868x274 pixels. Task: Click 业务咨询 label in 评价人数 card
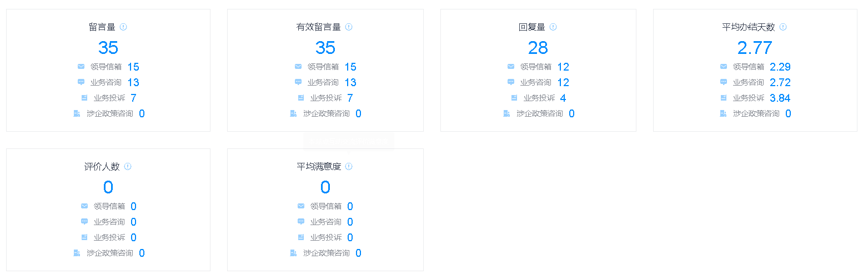coord(109,222)
